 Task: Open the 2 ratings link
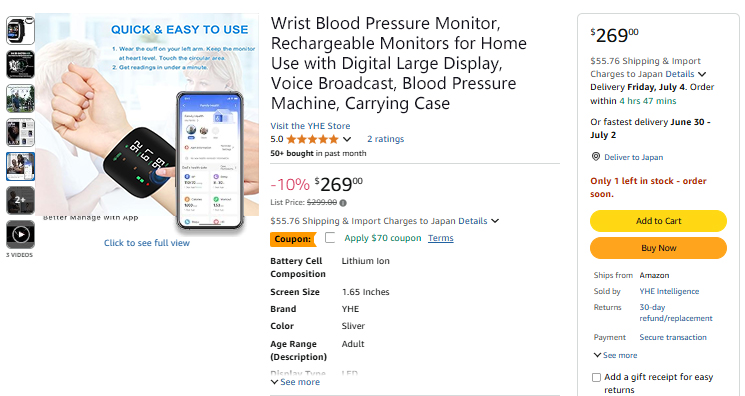[x=385, y=139]
